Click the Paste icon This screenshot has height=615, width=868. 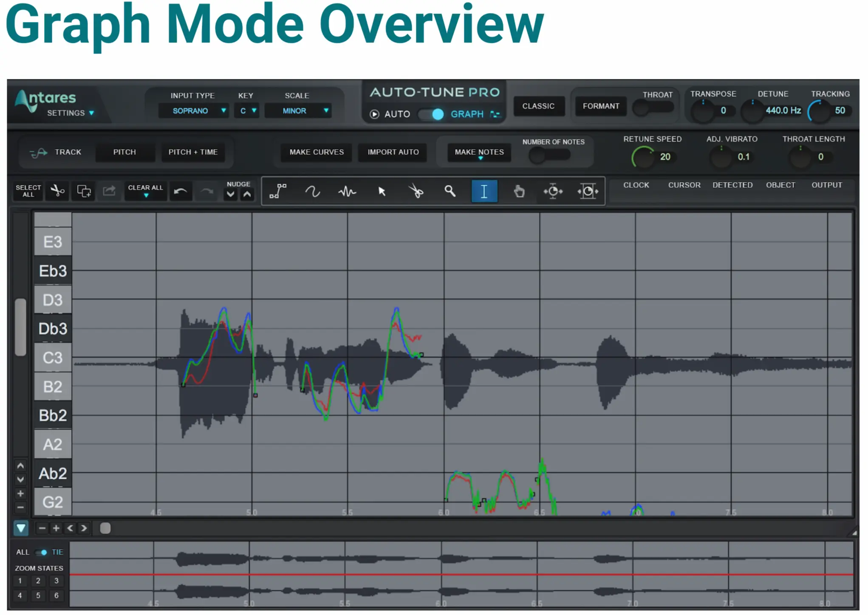109,191
